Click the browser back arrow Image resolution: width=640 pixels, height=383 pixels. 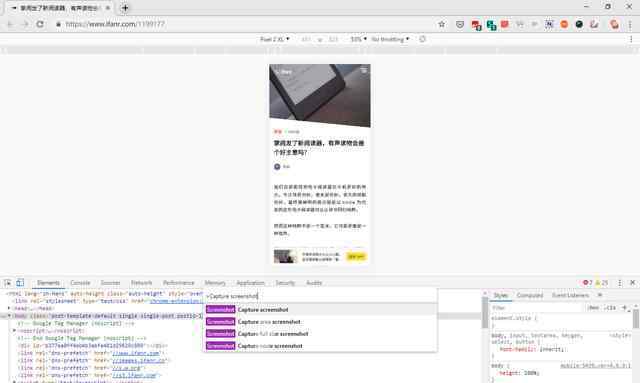point(10,24)
